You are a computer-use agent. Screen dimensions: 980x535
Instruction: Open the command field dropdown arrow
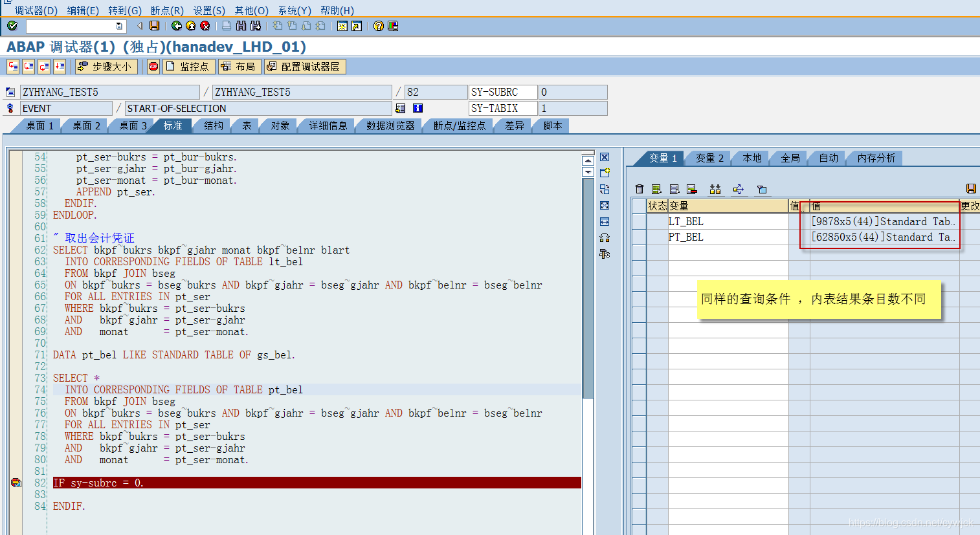tap(118, 26)
